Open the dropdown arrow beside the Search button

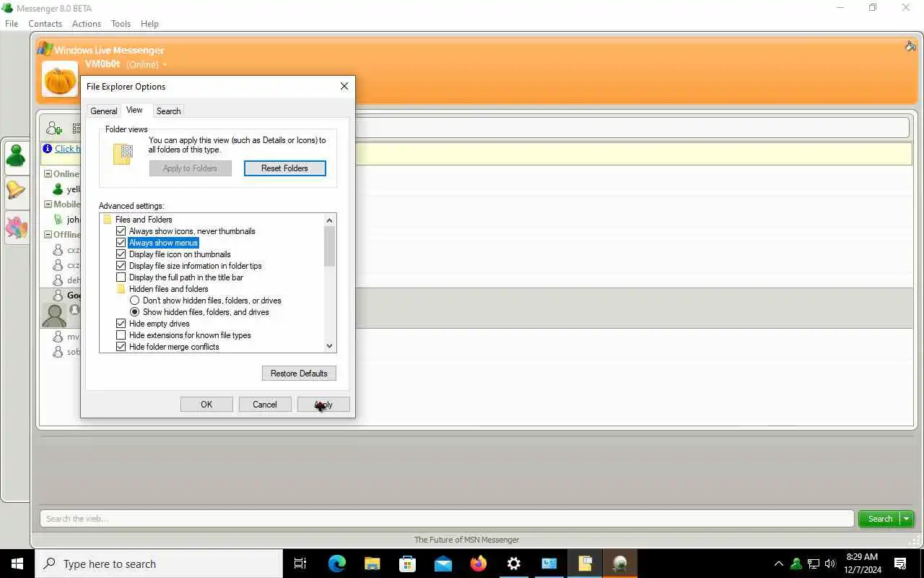(907, 519)
